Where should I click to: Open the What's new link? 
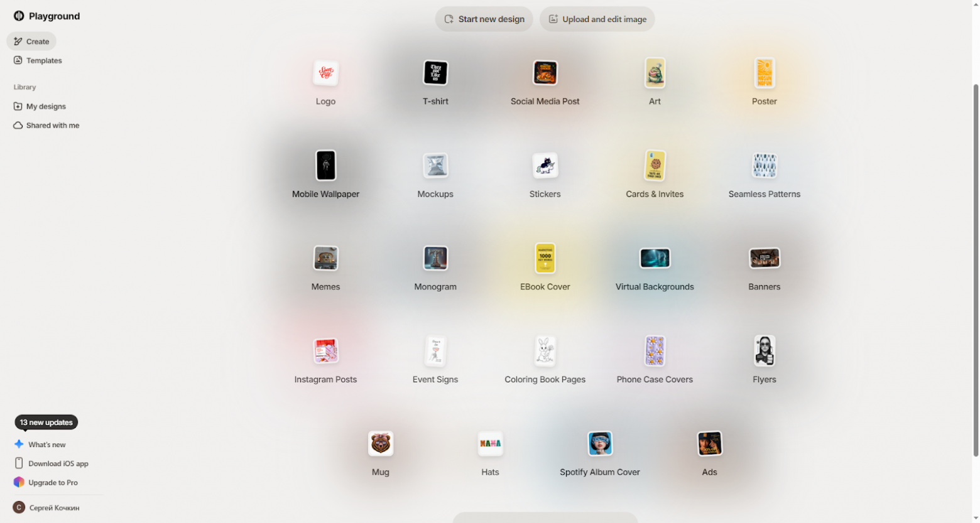pyautogui.click(x=40, y=445)
